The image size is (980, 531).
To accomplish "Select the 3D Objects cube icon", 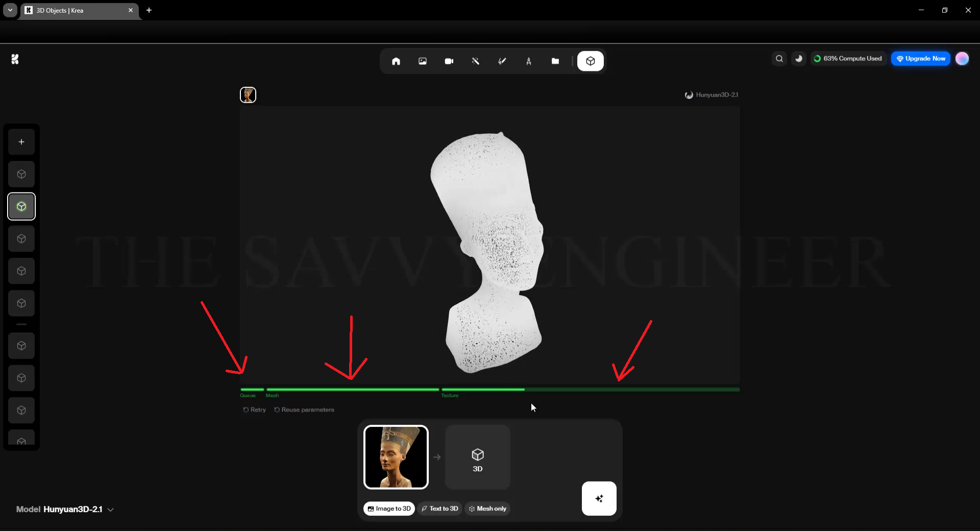I will click(x=591, y=61).
